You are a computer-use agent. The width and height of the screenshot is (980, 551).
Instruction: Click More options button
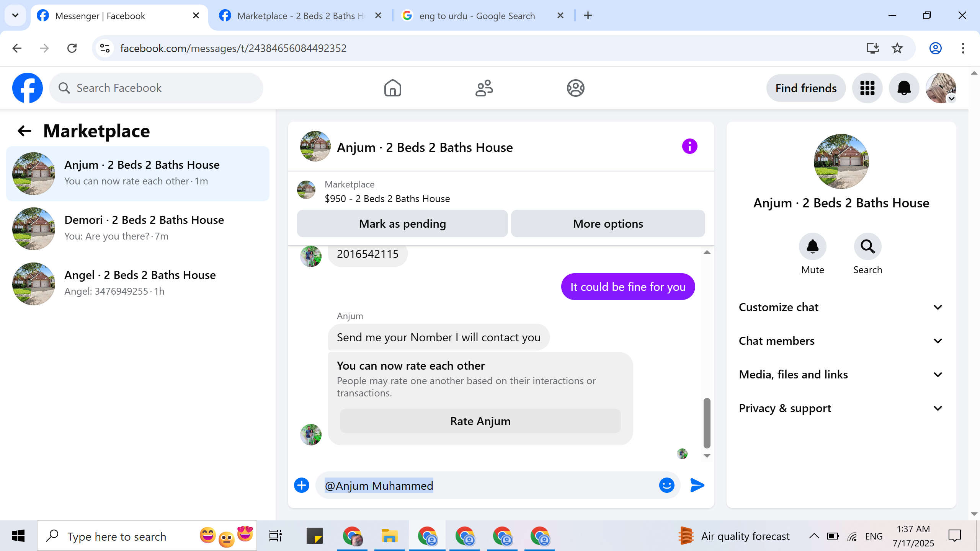coord(608,223)
